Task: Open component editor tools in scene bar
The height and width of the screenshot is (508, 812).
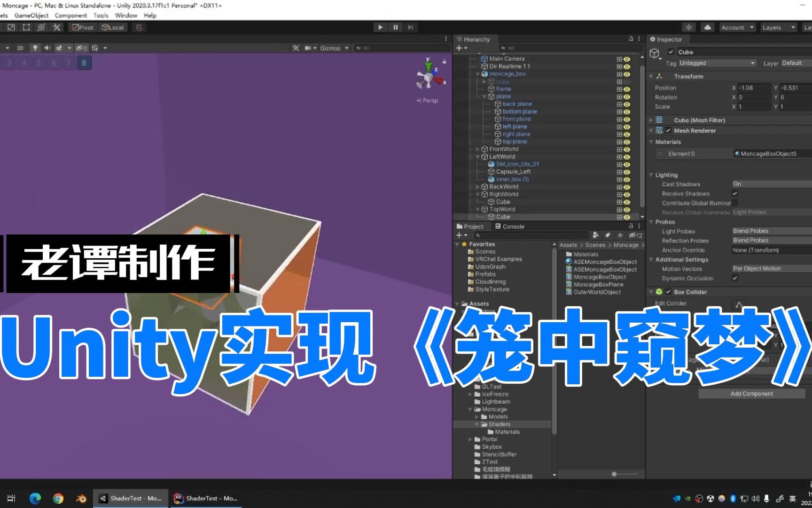Action: [296, 48]
